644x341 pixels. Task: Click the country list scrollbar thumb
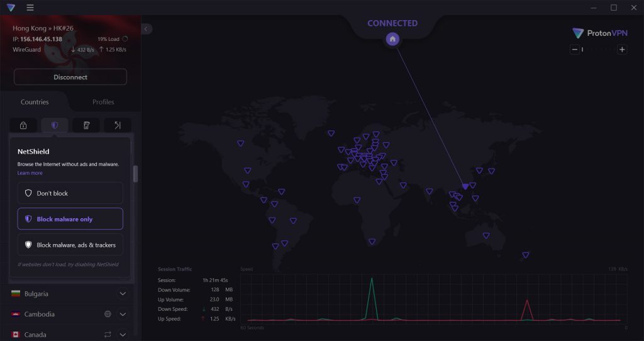coord(136,174)
